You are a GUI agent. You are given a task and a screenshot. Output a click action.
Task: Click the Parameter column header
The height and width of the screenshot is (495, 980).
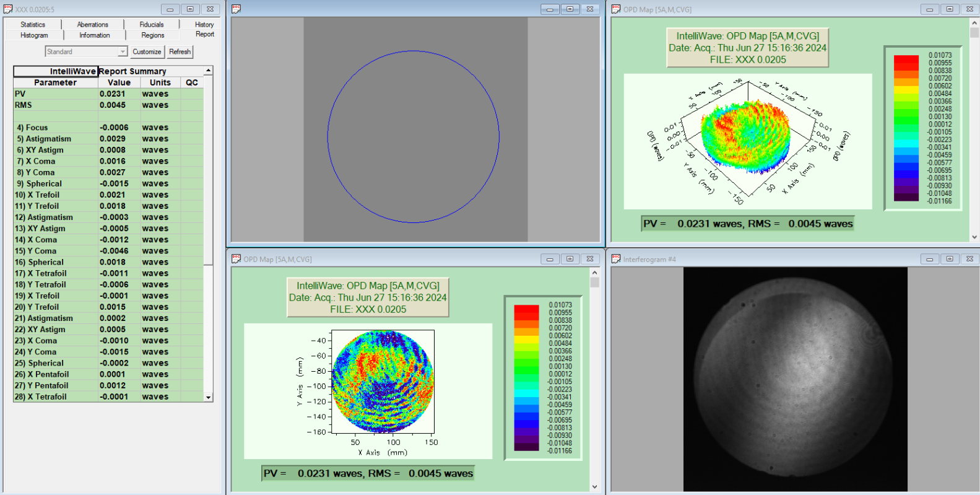point(56,82)
